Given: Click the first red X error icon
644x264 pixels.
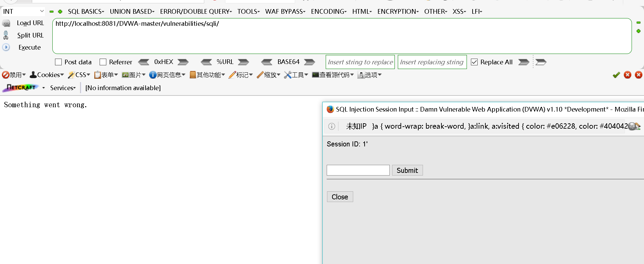Looking at the screenshot, I should click(628, 75).
